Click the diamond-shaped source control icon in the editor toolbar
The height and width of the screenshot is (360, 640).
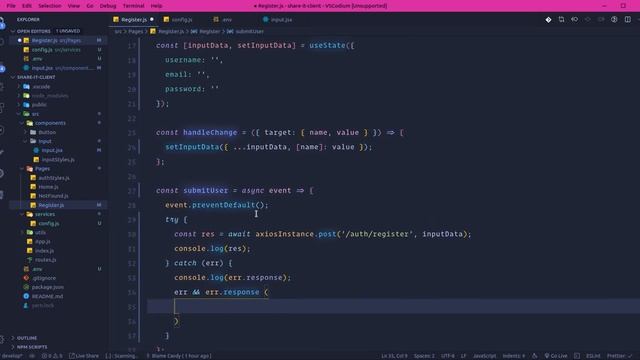[x=548, y=20]
